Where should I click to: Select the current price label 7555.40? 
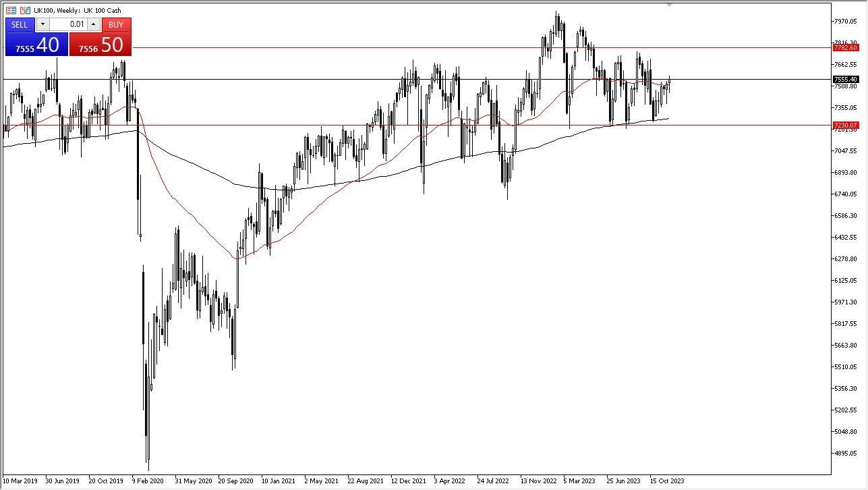click(844, 79)
